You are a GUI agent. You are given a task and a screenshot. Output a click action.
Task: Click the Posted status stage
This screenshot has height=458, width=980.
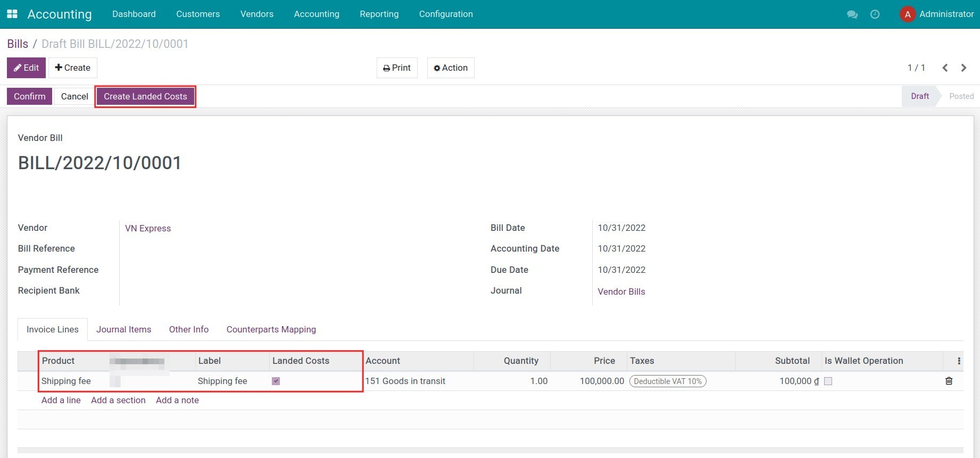[x=961, y=96]
